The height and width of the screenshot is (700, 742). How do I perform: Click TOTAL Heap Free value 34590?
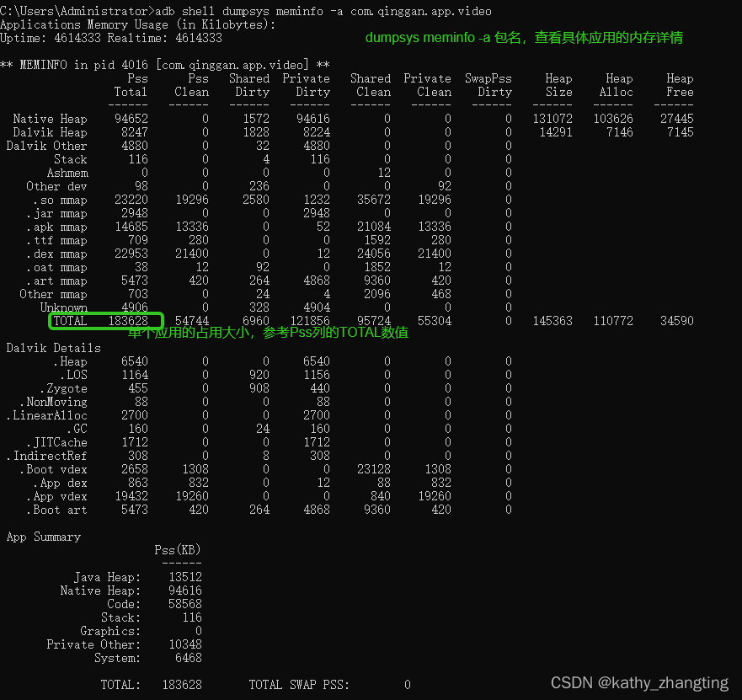tap(677, 321)
